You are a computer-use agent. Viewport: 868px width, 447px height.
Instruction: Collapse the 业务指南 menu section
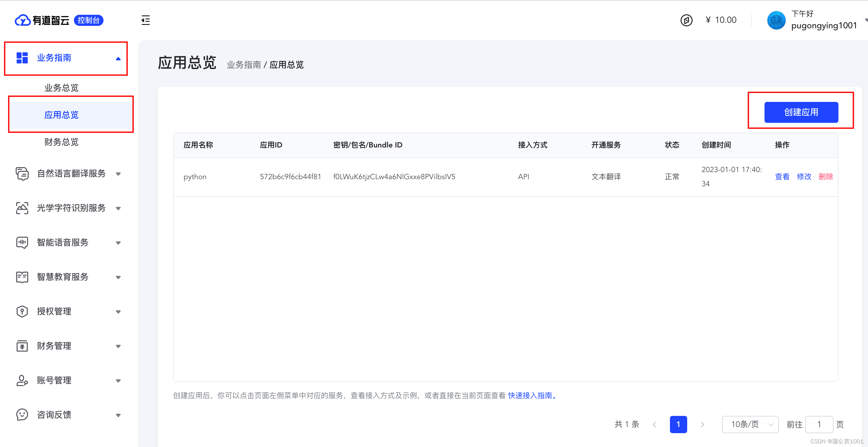click(118, 58)
